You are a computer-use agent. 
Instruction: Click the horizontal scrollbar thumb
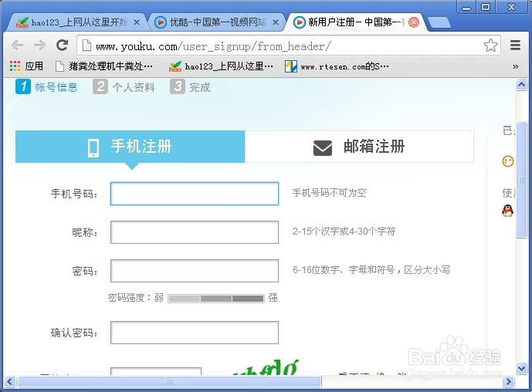click(x=169, y=381)
